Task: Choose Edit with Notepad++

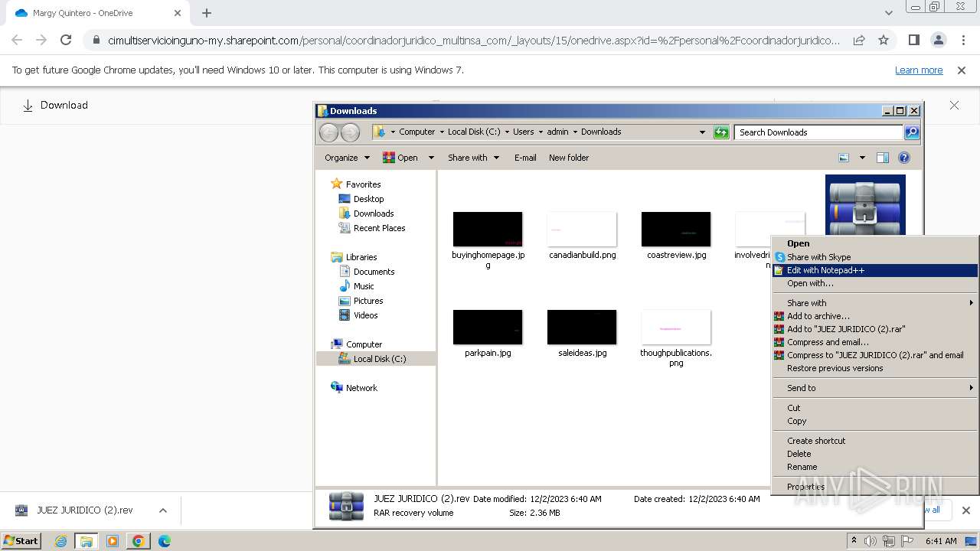Action: (875, 270)
